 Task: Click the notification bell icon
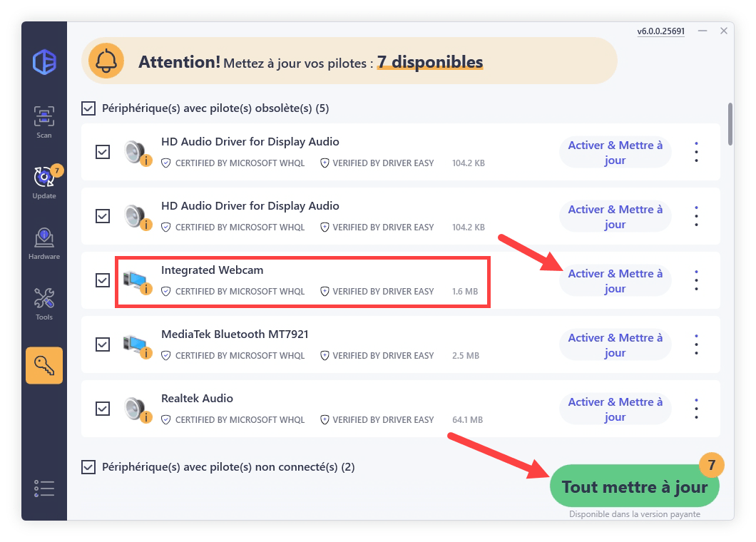(x=106, y=62)
